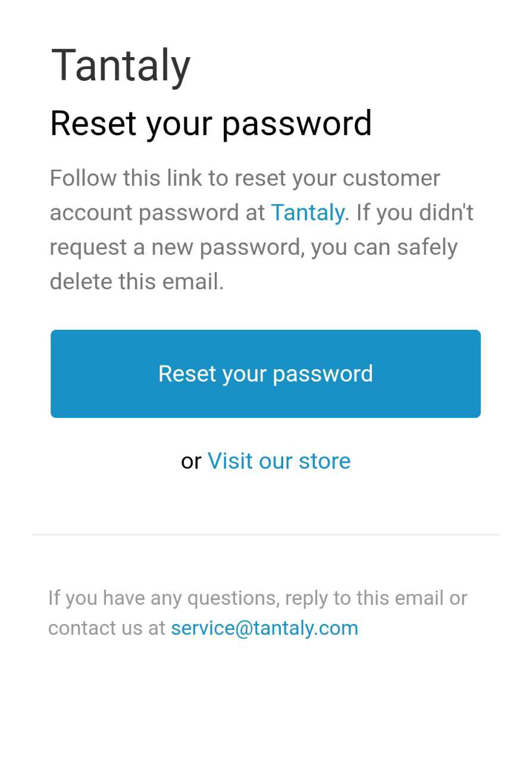Click the 'If you didn't' phrase in paragraph

tap(415, 213)
